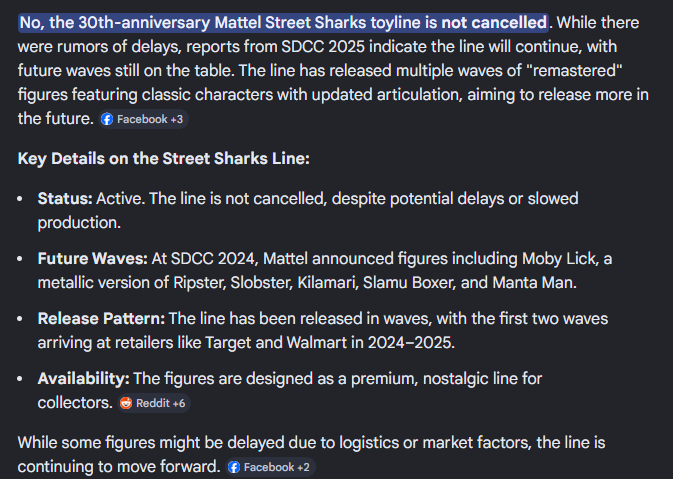The height and width of the screenshot is (479, 673).
Task: Click the Facebook logo beside the +2 count
Action: point(234,467)
